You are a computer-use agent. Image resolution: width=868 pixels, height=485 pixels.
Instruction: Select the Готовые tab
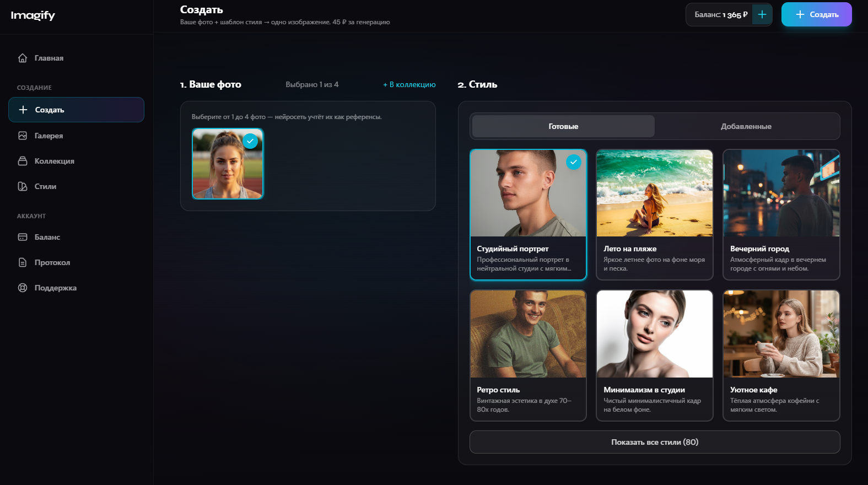(x=563, y=126)
